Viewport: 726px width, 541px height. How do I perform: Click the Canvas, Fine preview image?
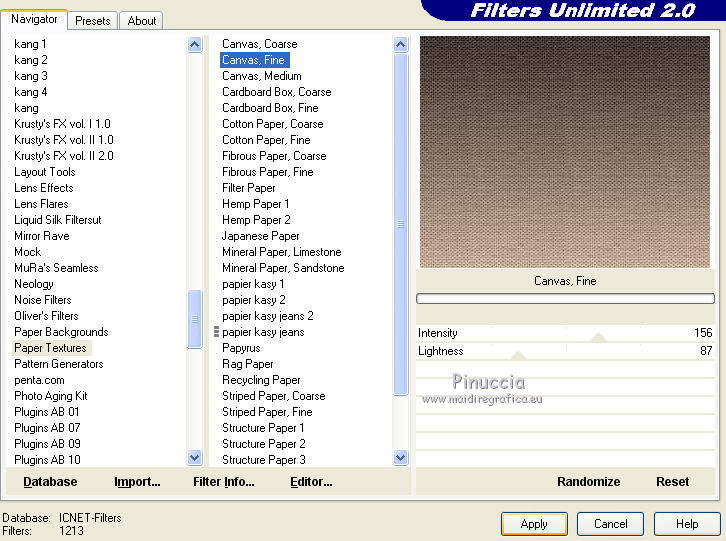point(564,152)
